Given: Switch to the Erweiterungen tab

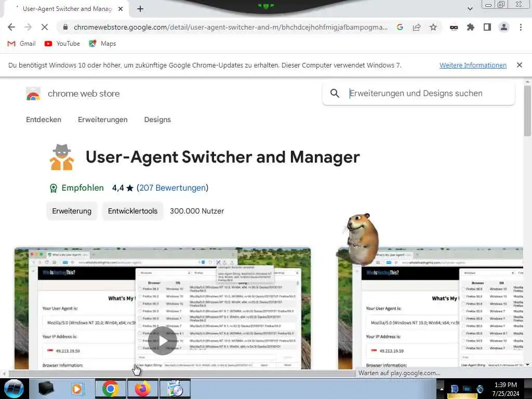Looking at the screenshot, I should click(103, 119).
